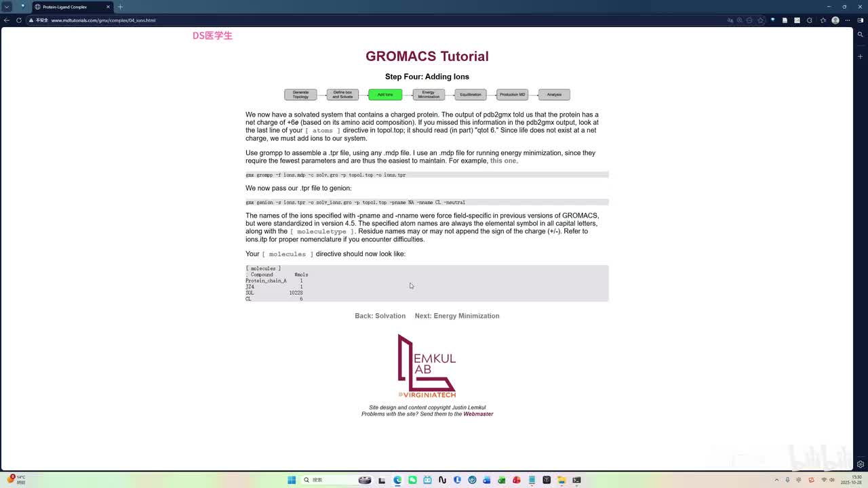Viewport: 868px width, 488px height.
Task: Click the gmx genion command line
Action: point(427,202)
